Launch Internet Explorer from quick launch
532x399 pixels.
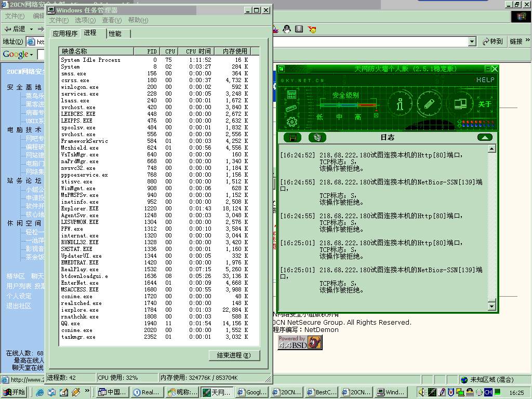39,392
